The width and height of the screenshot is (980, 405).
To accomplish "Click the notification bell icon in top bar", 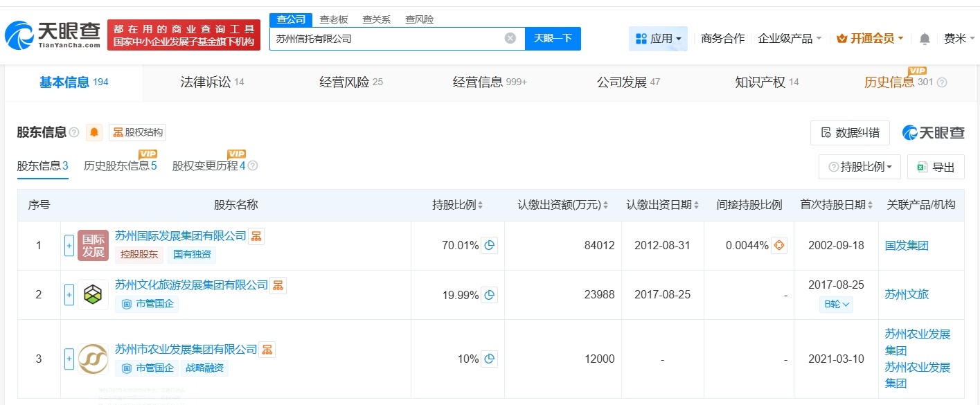I will point(923,39).
